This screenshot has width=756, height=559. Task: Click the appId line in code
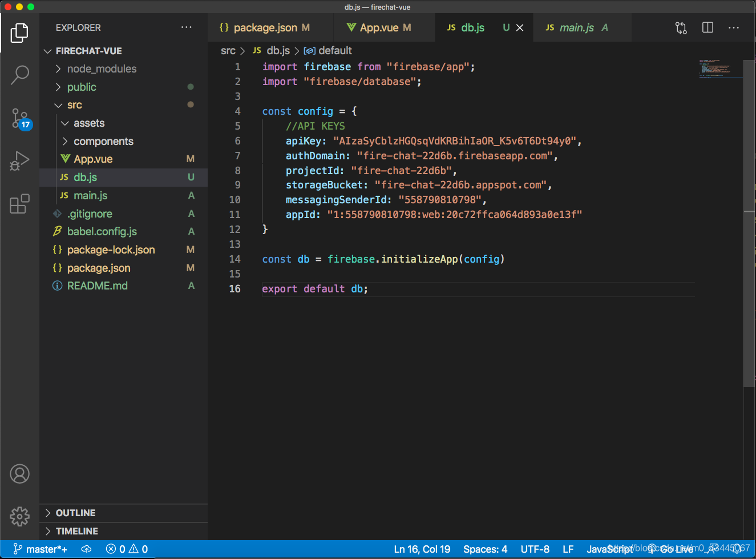click(x=434, y=215)
